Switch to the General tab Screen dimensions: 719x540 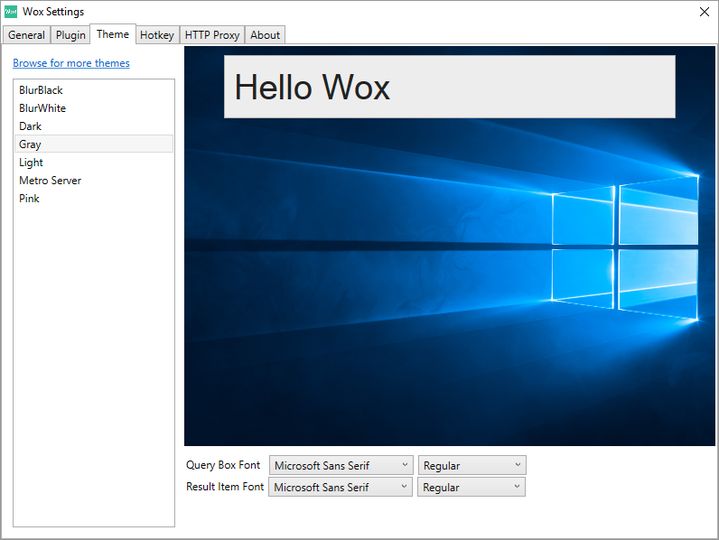click(26, 35)
